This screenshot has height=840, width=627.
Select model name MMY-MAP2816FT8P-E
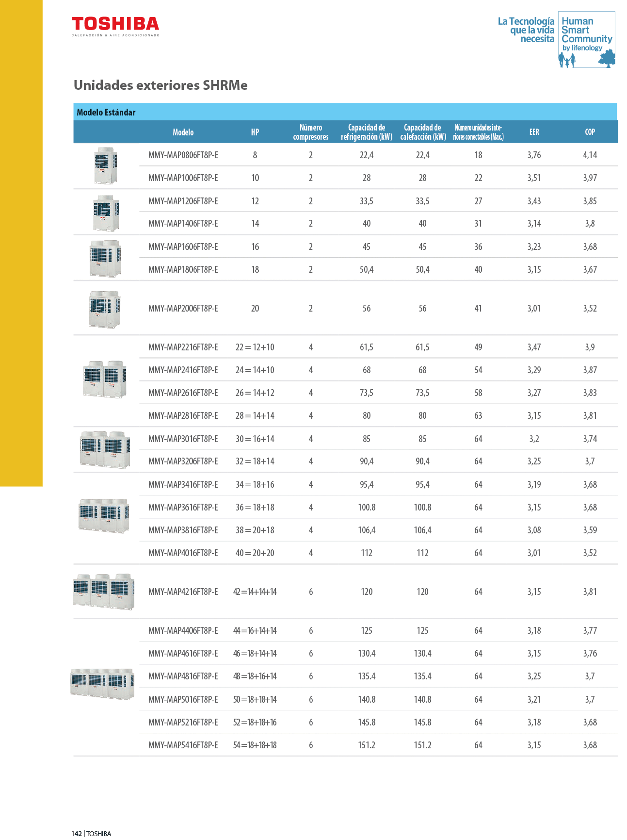tap(183, 416)
